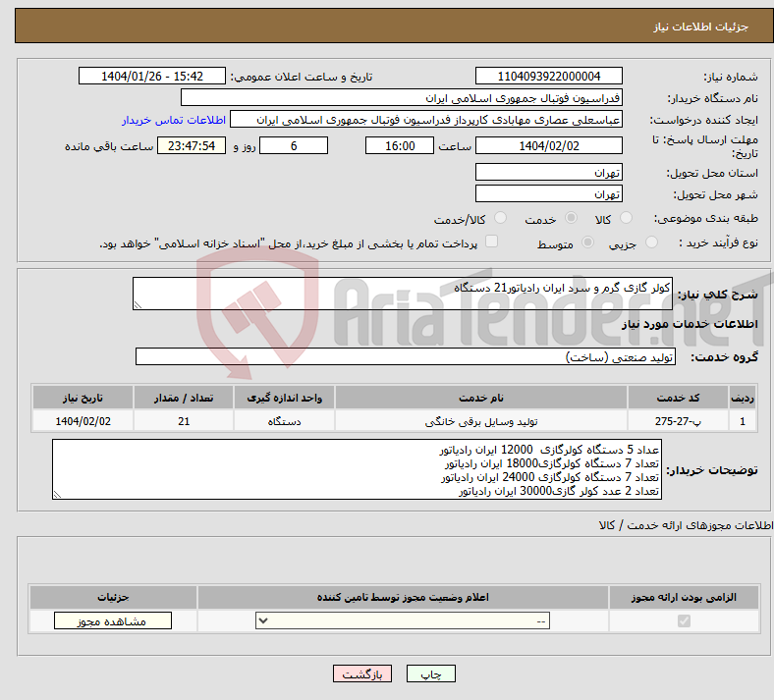774x700 pixels.
Task: Click the چاپ print button
Action: (x=431, y=673)
